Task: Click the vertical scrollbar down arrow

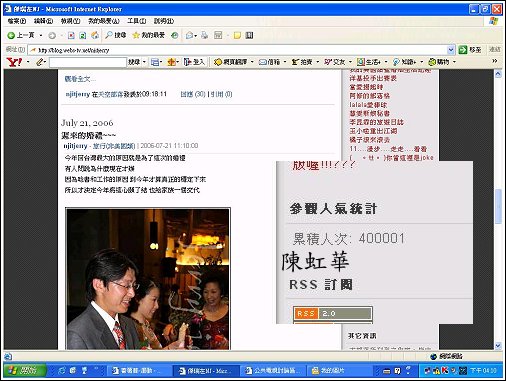Action: [498, 346]
